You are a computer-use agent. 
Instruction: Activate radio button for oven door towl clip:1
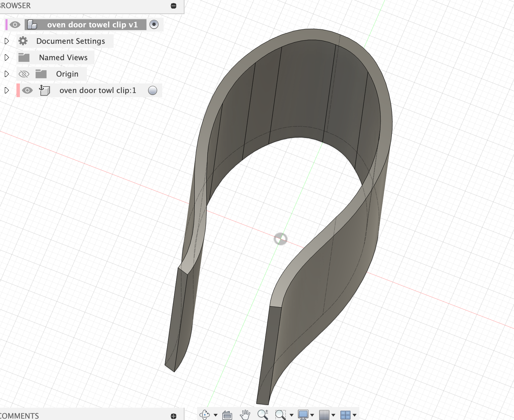pos(153,90)
